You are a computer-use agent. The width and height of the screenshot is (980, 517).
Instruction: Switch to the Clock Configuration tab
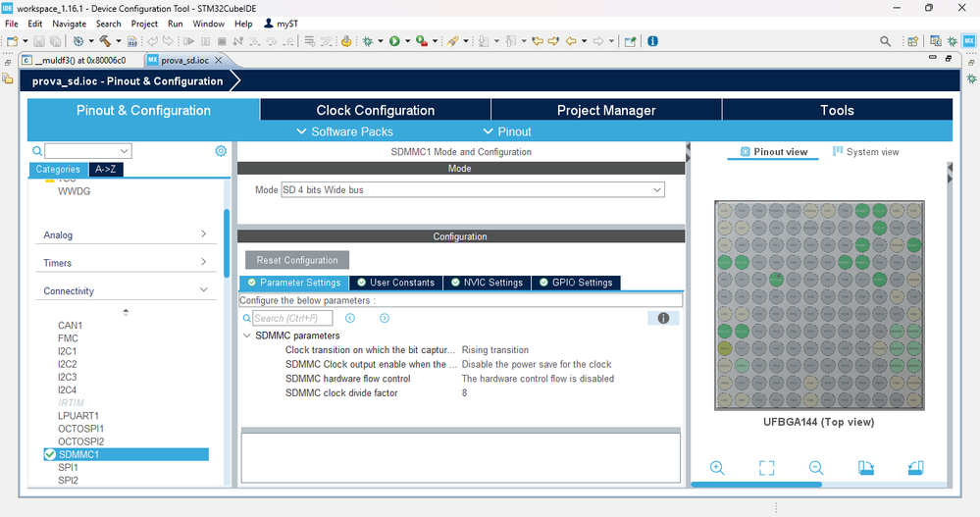coord(375,110)
